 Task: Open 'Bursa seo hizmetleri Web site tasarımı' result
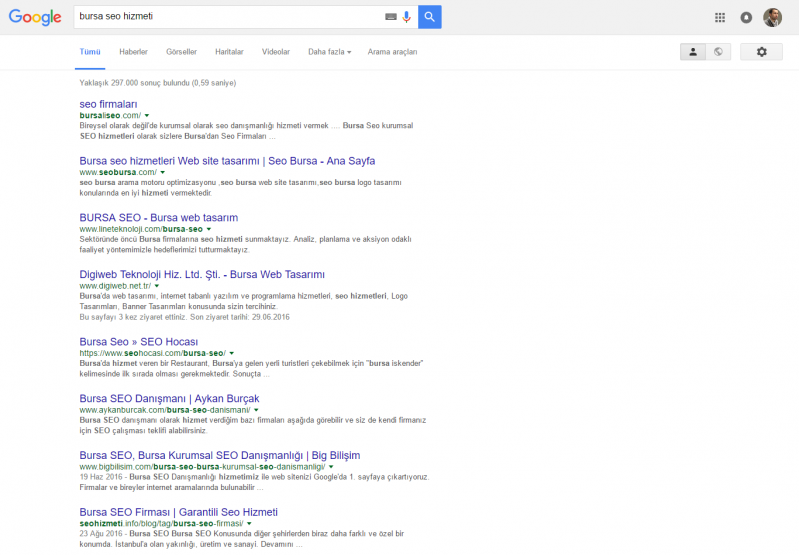[x=227, y=161]
